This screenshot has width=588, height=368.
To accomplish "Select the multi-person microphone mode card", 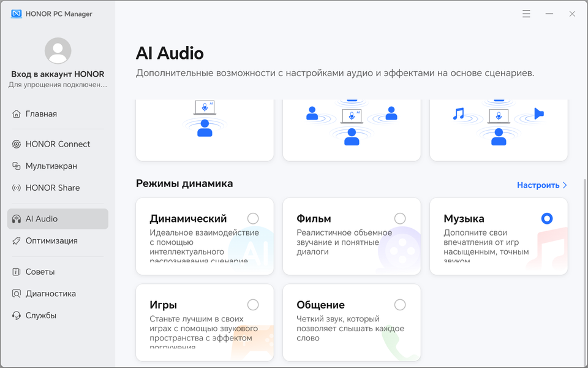I will (x=352, y=130).
